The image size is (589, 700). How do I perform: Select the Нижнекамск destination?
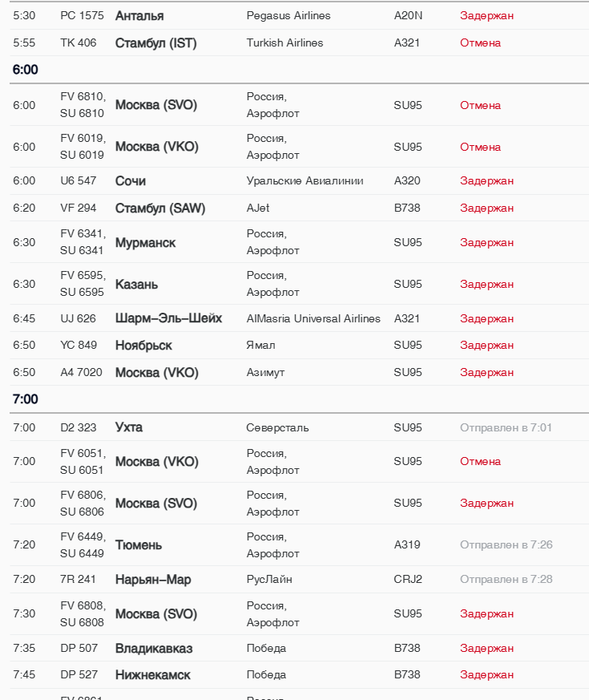(x=153, y=675)
